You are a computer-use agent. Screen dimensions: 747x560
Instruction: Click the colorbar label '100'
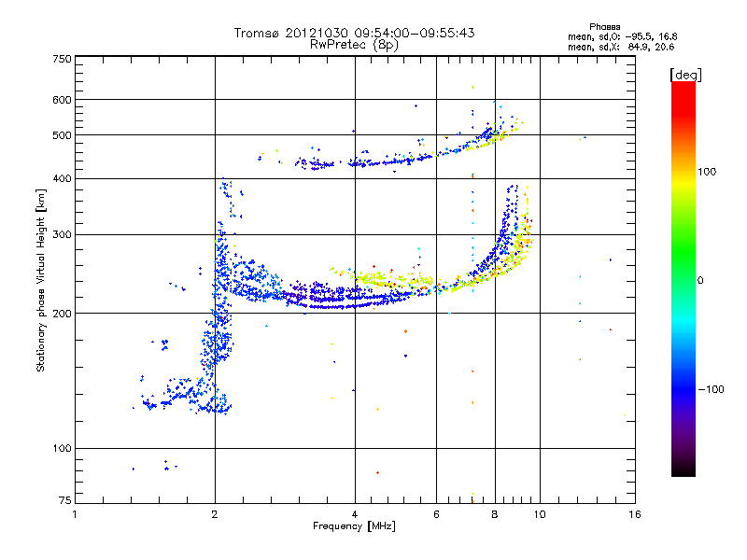pos(707,172)
